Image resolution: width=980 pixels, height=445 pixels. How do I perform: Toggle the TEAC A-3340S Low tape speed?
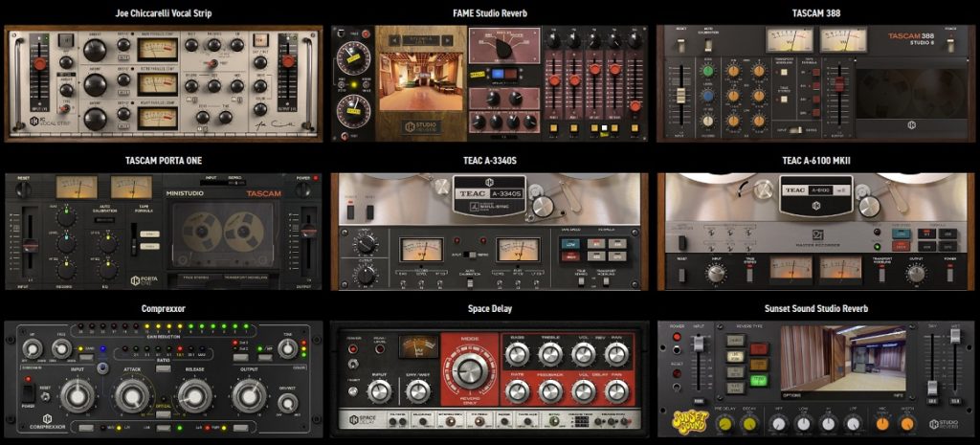pyautogui.click(x=570, y=244)
